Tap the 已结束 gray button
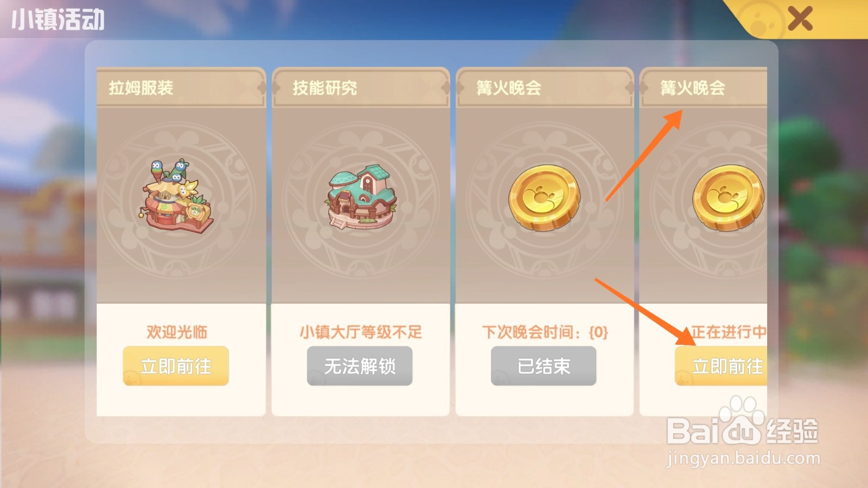This screenshot has width=868, height=488. [x=544, y=366]
